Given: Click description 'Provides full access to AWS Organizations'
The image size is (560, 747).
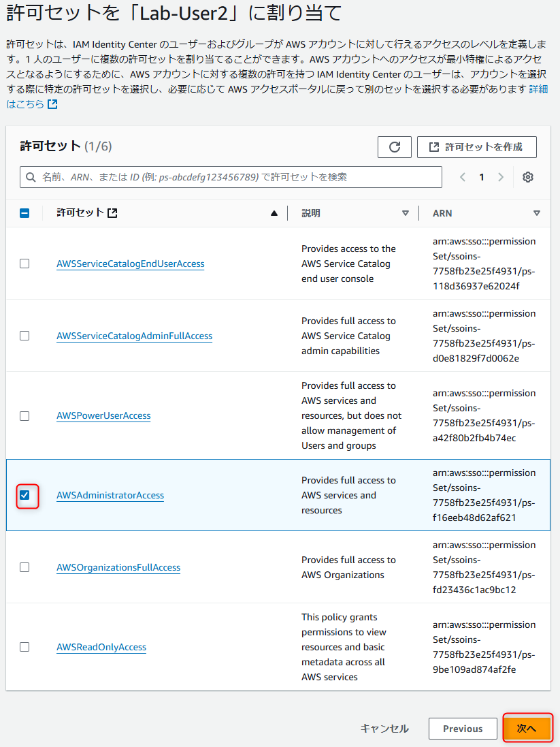Looking at the screenshot, I should point(348,567).
